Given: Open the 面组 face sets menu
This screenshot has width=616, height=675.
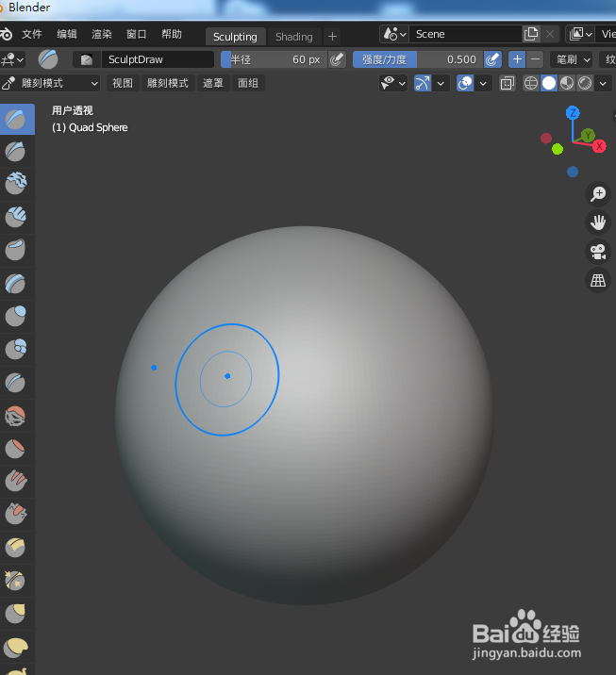Looking at the screenshot, I should 248,83.
